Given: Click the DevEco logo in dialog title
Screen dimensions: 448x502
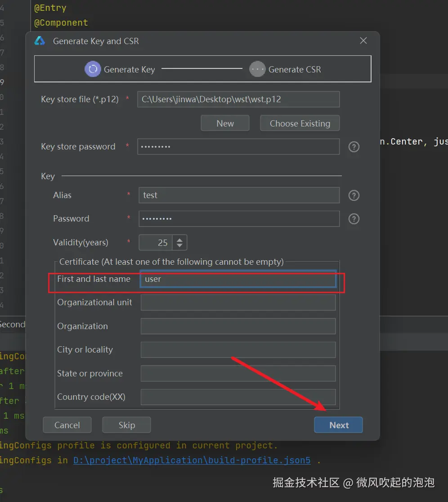Looking at the screenshot, I should (x=40, y=41).
